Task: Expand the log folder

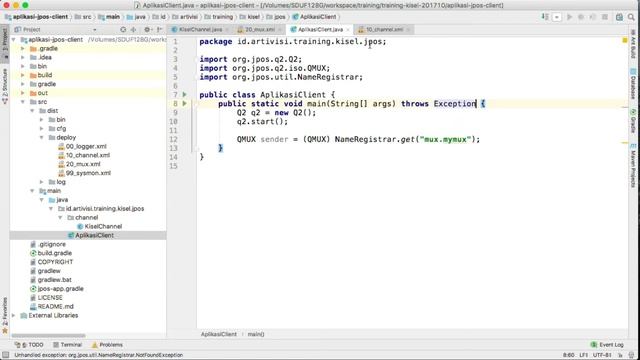Action: pyautogui.click(x=42, y=182)
